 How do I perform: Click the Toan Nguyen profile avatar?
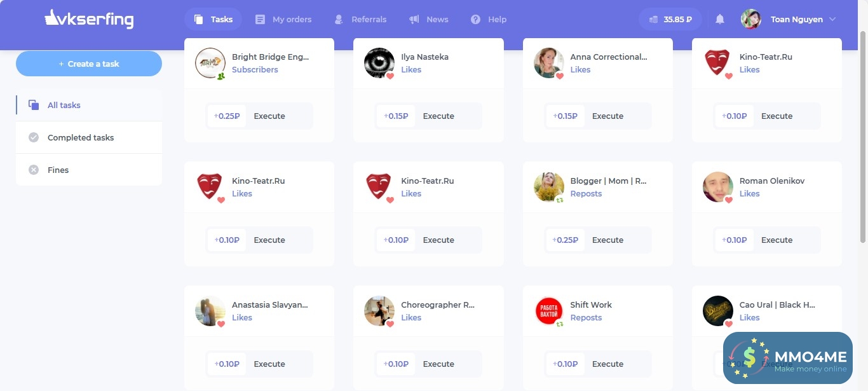tap(751, 19)
